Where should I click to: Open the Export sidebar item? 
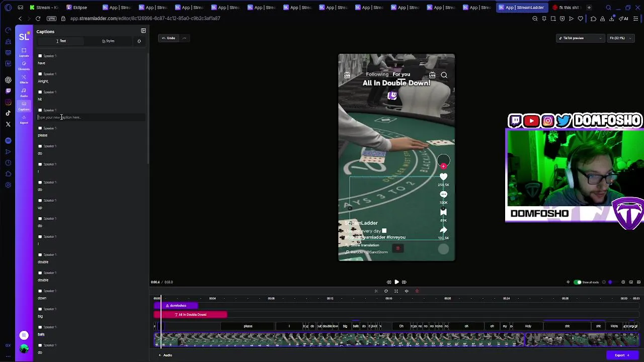(x=24, y=120)
